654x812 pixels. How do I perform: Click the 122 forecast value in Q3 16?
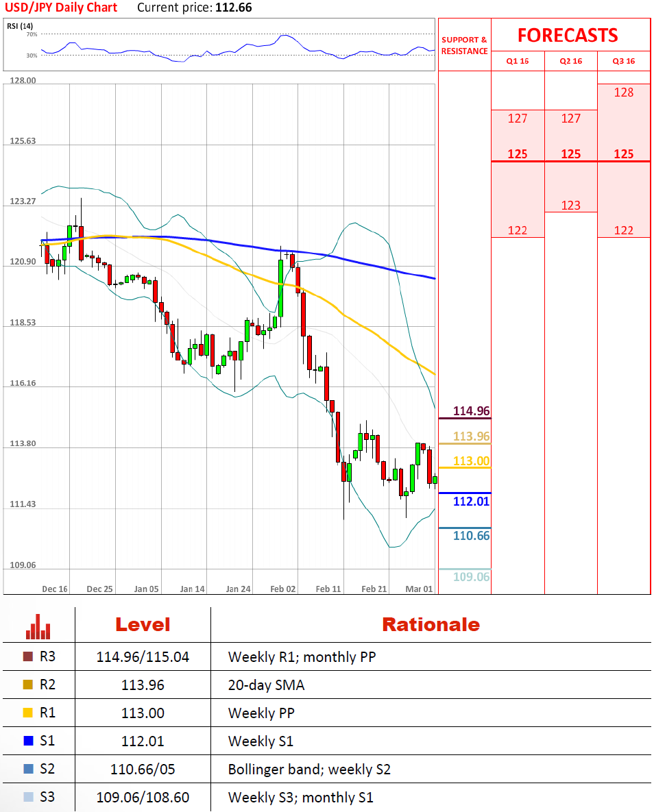click(624, 230)
